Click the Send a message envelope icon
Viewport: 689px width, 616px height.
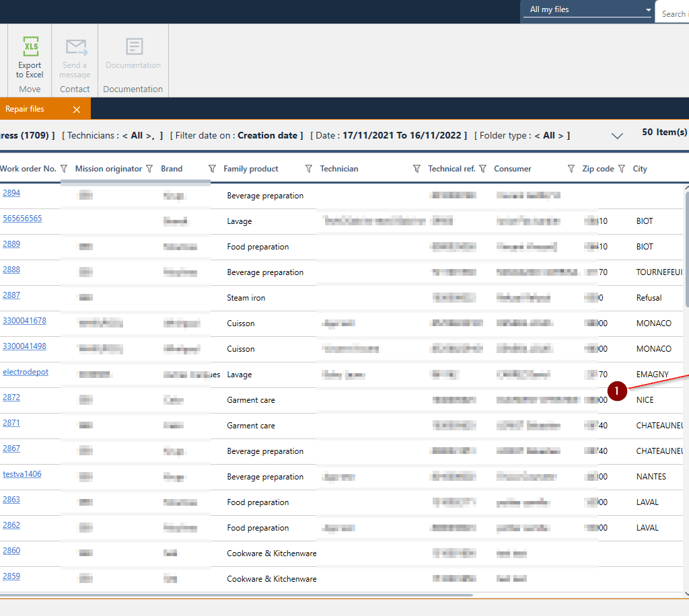(x=75, y=47)
